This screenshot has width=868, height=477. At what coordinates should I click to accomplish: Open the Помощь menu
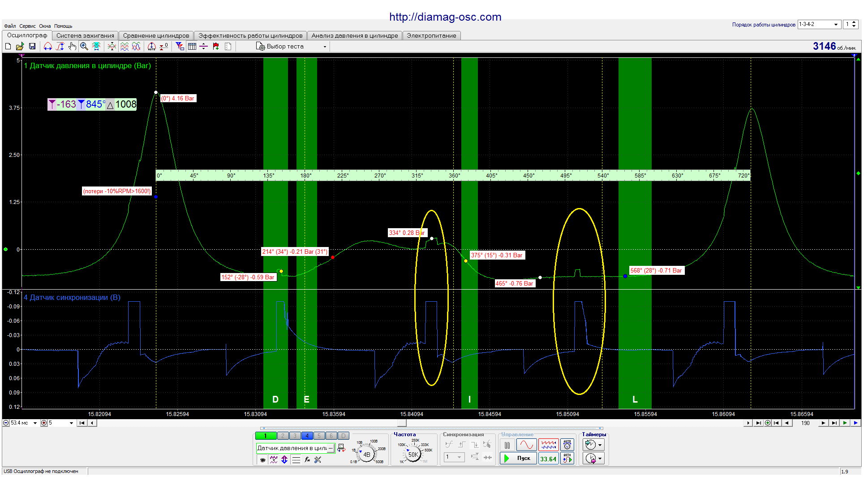[x=63, y=26]
